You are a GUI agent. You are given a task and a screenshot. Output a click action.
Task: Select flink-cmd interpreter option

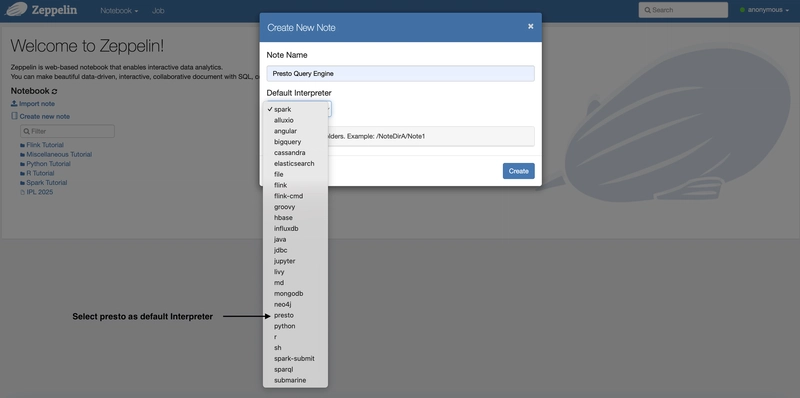click(295, 196)
